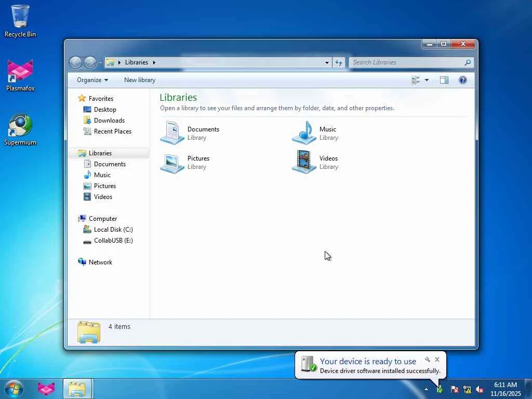
Task: Open the volume speaker tray icon
Action: pos(480,389)
